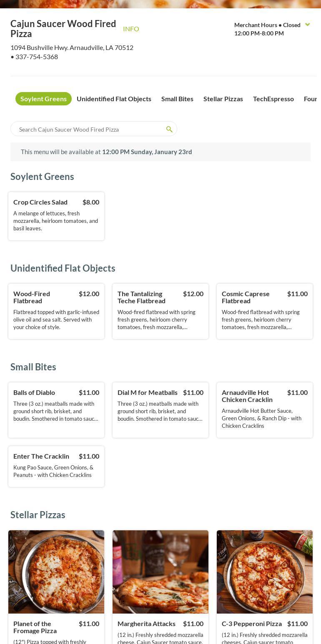
Task: Select the Wood-Fired Flatbread card
Action: tap(56, 311)
